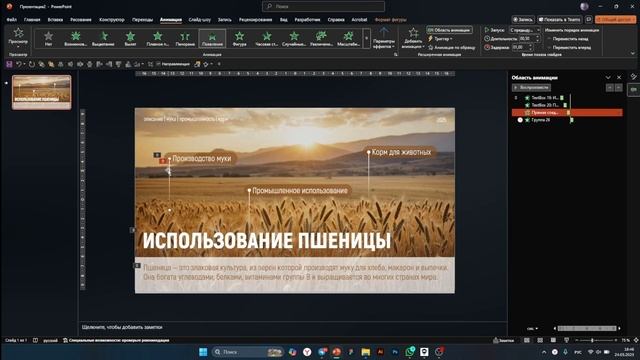This screenshot has height=360, width=640.
Task: Open the Файл menu
Action: (x=11, y=20)
